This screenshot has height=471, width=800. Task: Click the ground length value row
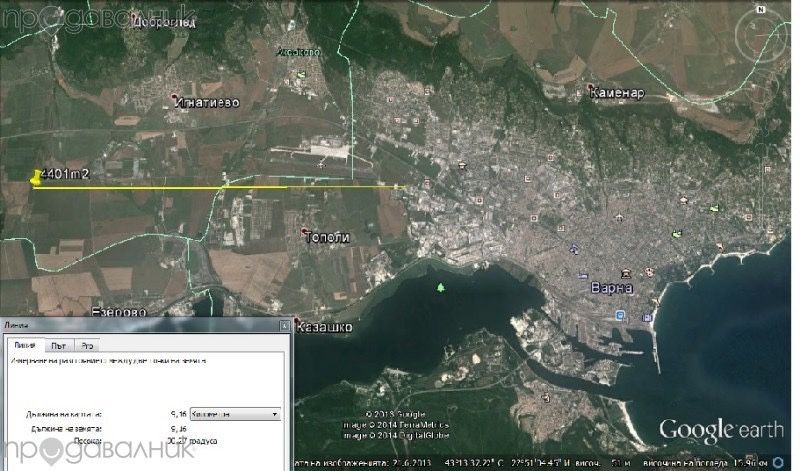coord(107,429)
